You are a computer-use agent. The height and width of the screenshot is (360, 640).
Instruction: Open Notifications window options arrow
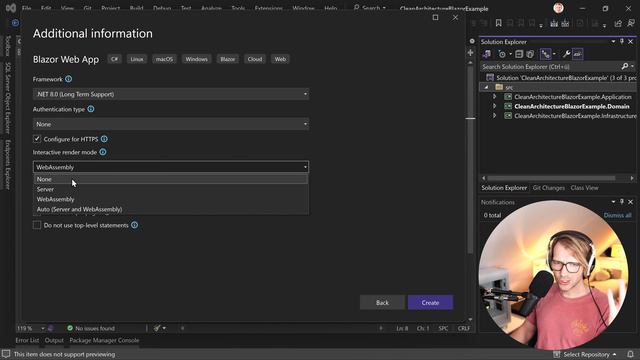click(613, 202)
